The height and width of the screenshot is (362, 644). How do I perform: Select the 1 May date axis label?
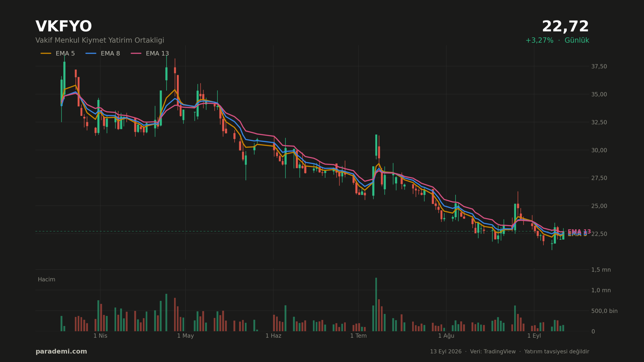(x=186, y=336)
